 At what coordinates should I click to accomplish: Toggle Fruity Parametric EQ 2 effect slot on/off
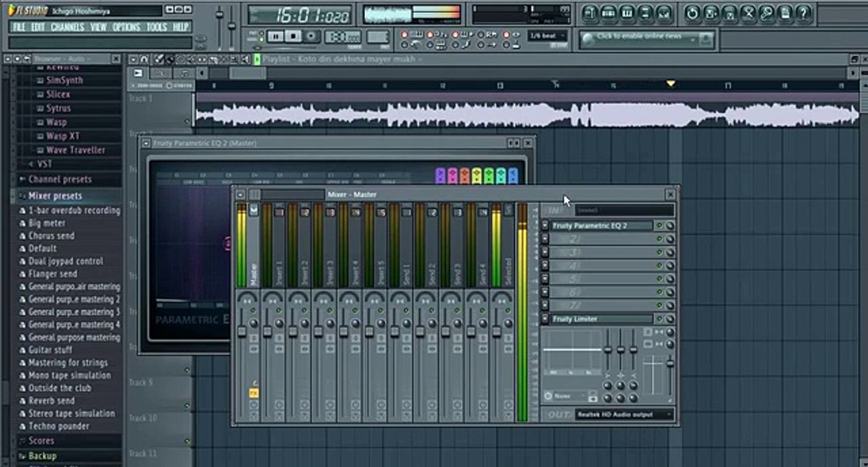point(659,226)
